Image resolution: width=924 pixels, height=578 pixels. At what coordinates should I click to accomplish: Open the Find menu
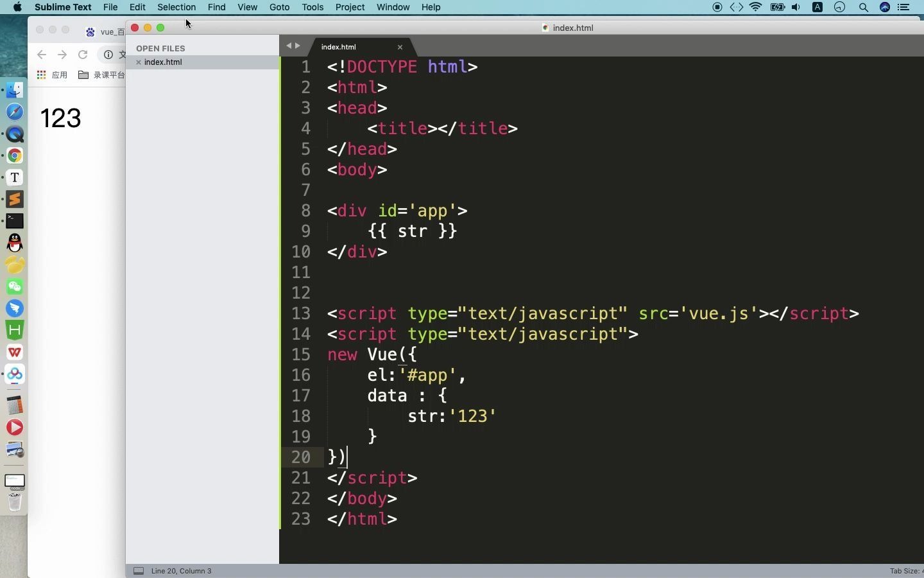(217, 7)
